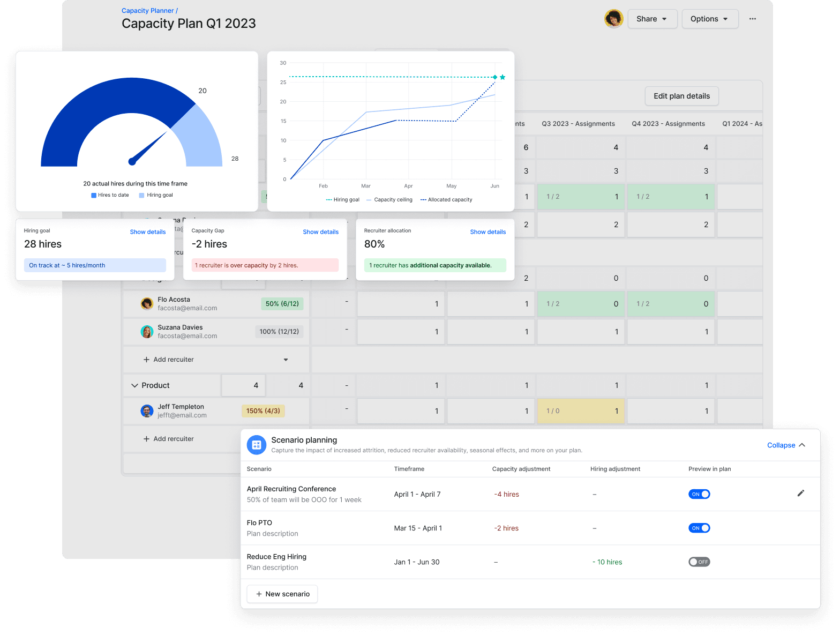Click Edit plan details button
This screenshot has width=840, height=635.
coord(681,96)
